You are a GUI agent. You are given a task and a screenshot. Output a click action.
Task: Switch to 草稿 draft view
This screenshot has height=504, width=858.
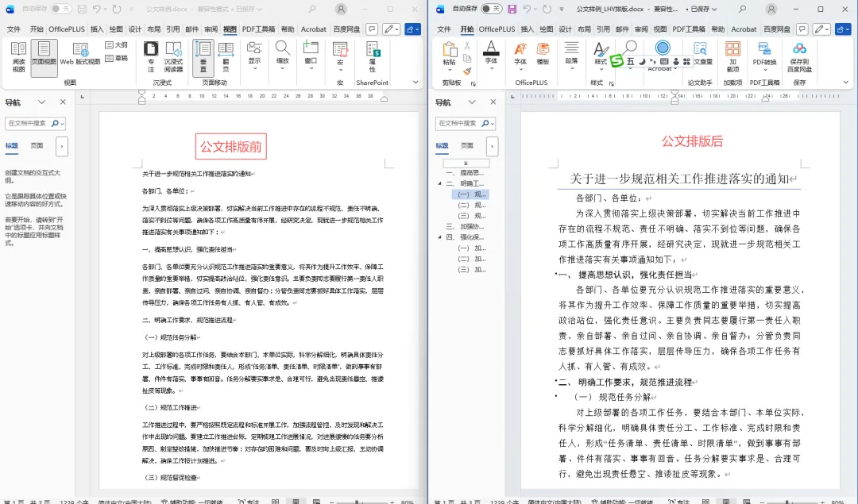tap(117, 58)
